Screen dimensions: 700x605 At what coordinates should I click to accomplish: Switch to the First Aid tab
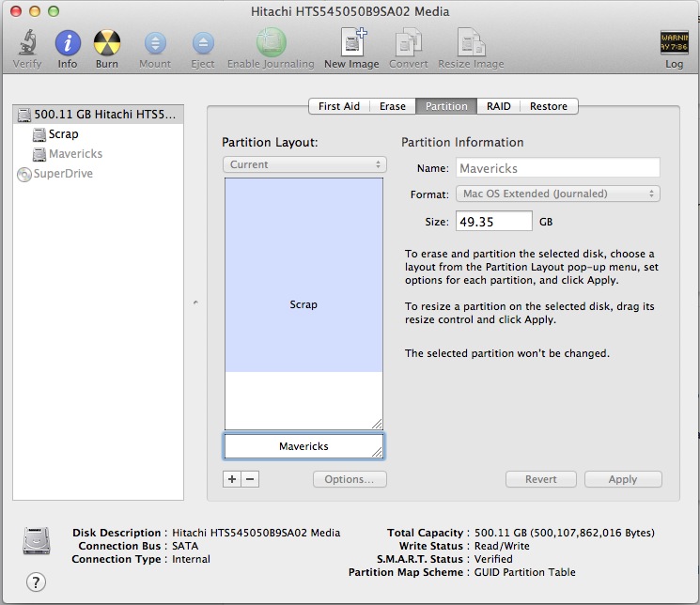pos(338,106)
